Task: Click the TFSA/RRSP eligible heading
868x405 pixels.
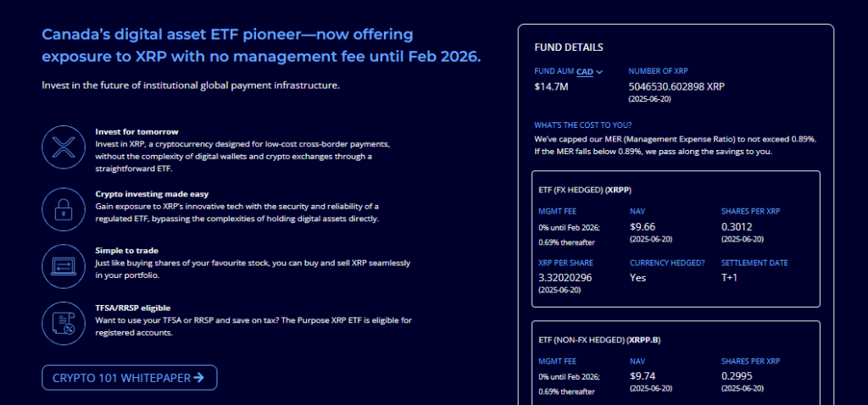Action: (x=133, y=308)
